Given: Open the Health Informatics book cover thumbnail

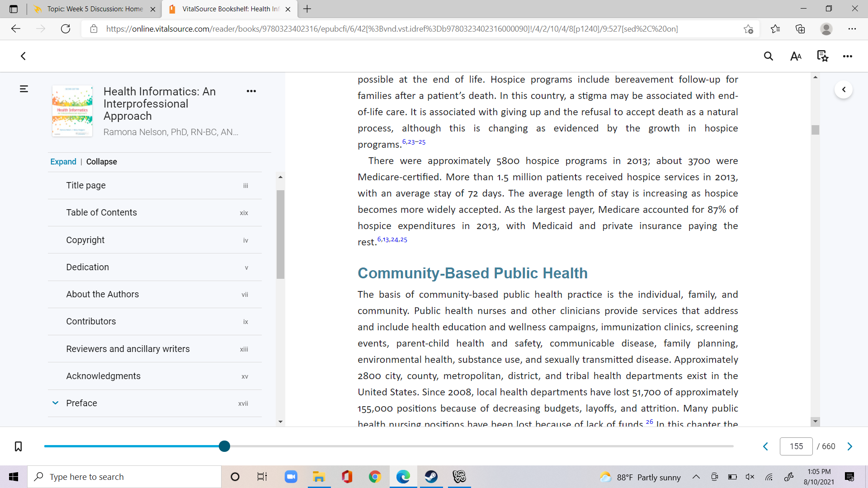Looking at the screenshot, I should [x=72, y=111].
